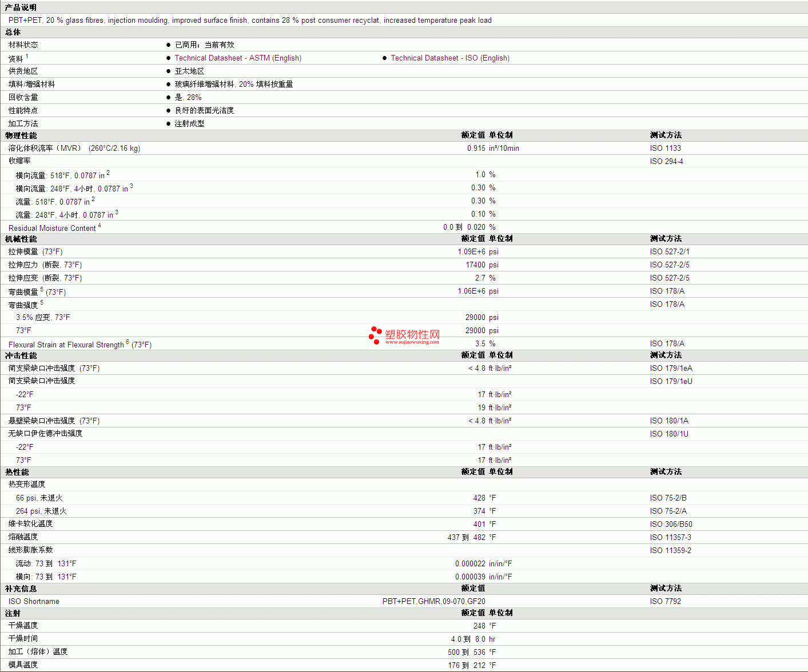Click the ISO 294-4 test method

(667, 161)
